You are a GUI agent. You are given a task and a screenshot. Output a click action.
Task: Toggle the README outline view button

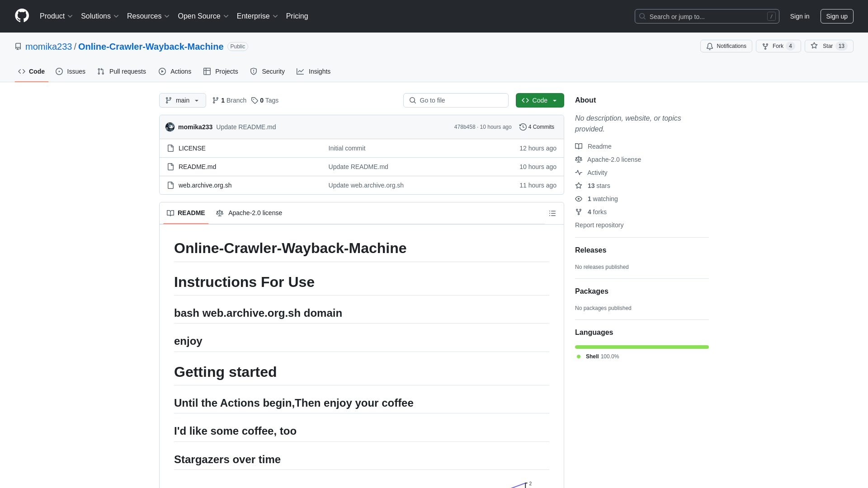[x=552, y=213]
